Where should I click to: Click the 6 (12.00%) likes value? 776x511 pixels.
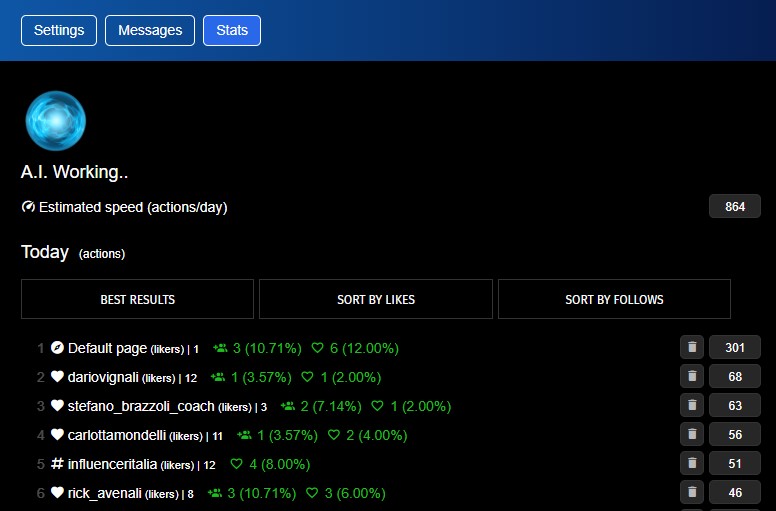(364, 348)
